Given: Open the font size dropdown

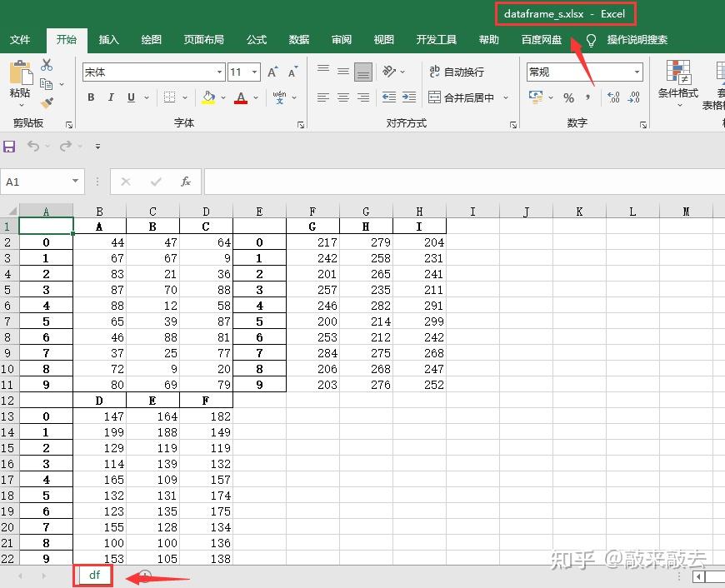Looking at the screenshot, I should point(253,72).
